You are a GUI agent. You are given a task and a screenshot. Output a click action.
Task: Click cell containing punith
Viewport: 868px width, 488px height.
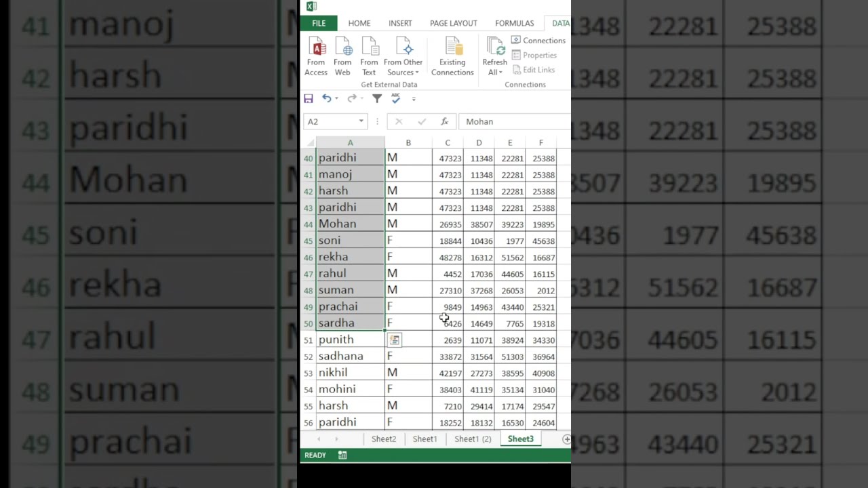click(350, 340)
